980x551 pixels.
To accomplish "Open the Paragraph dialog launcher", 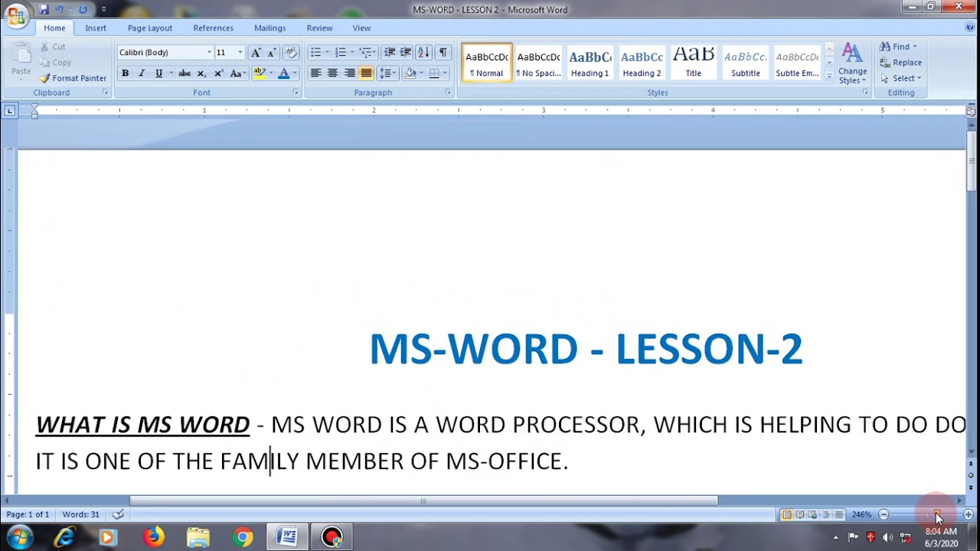I will click(x=449, y=92).
